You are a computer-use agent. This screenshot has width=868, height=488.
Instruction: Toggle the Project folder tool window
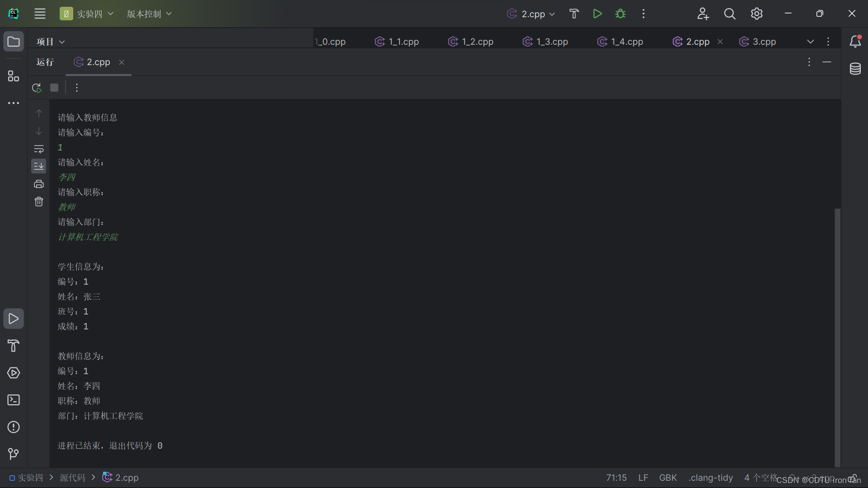14,42
